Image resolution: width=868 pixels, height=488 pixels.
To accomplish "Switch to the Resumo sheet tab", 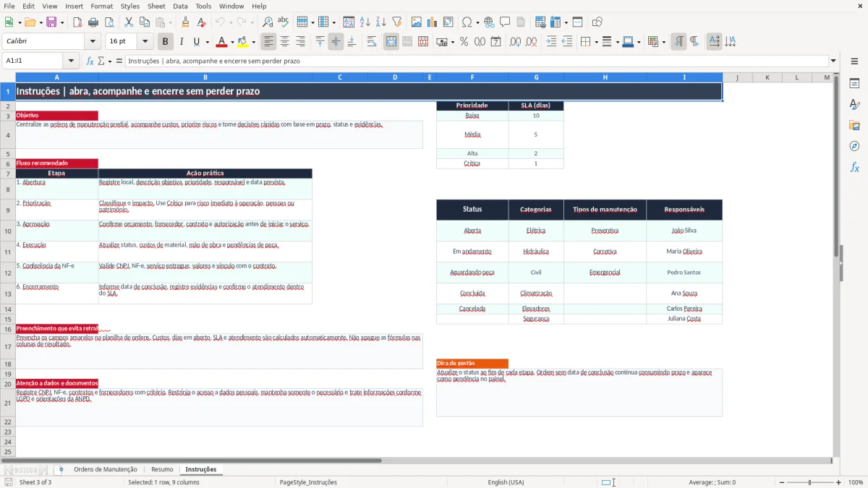I will (162, 469).
